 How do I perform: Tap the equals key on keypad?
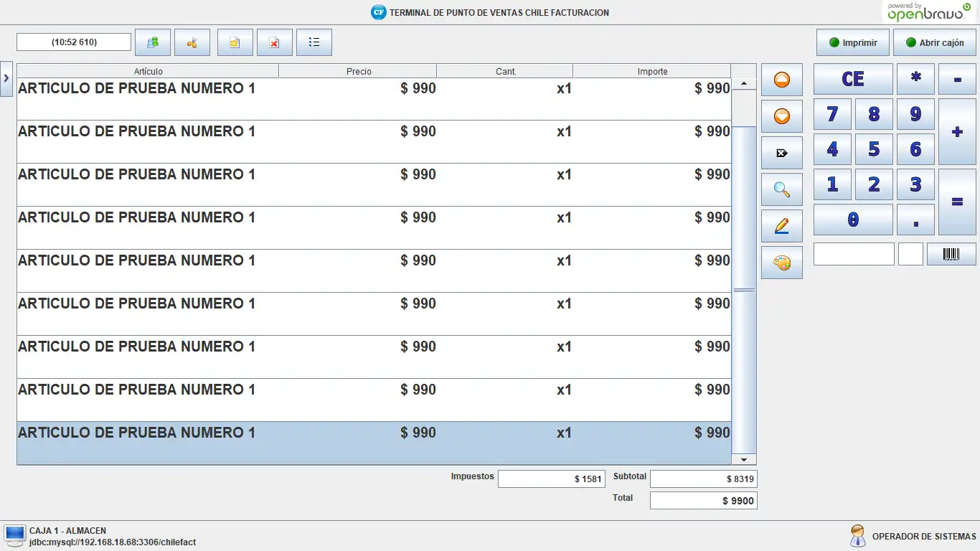pyautogui.click(x=957, y=202)
